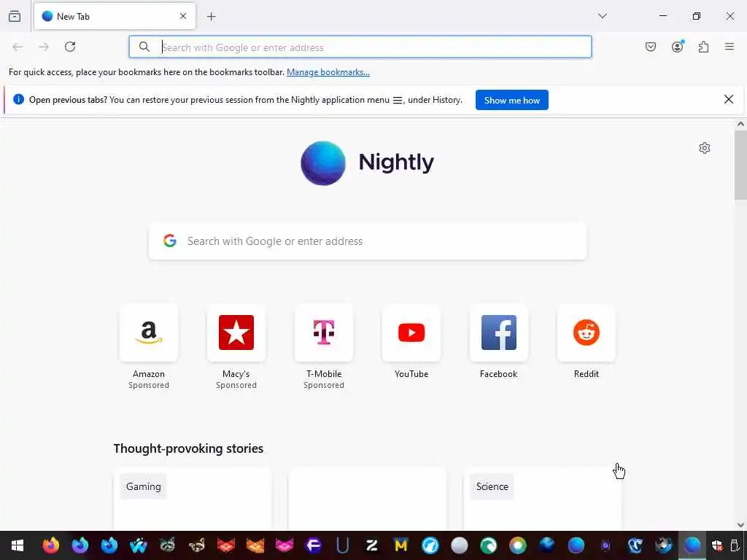This screenshot has width=747, height=560.
Task: Open the Extensions puzzle icon
Action: point(704,47)
